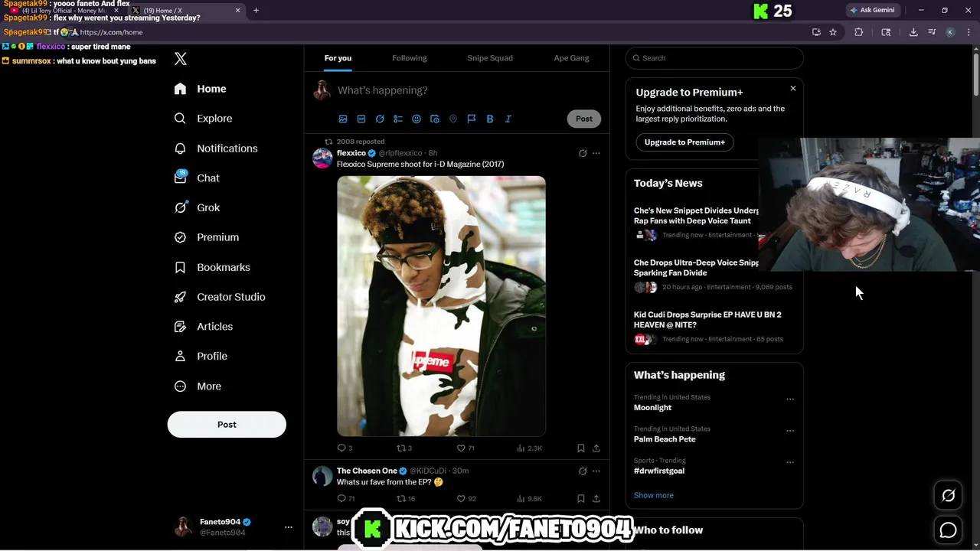Image resolution: width=980 pixels, height=551 pixels.
Task: Dismiss the Upgrade to Premium+ card
Action: tap(793, 89)
